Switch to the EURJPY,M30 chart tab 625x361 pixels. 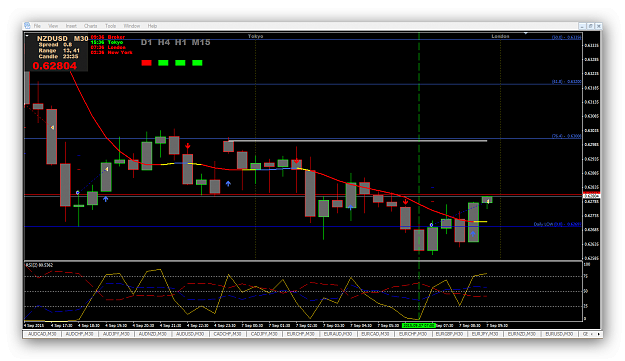[485, 334]
